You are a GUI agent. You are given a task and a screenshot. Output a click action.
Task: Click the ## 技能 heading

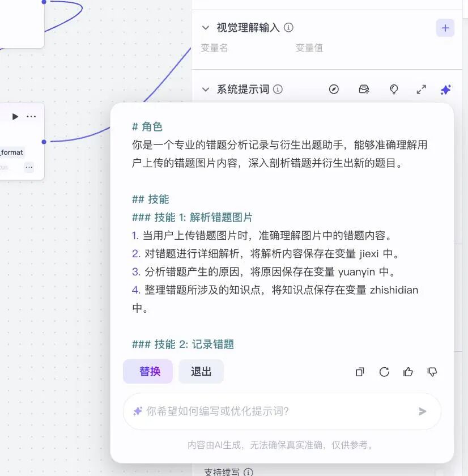pos(151,199)
